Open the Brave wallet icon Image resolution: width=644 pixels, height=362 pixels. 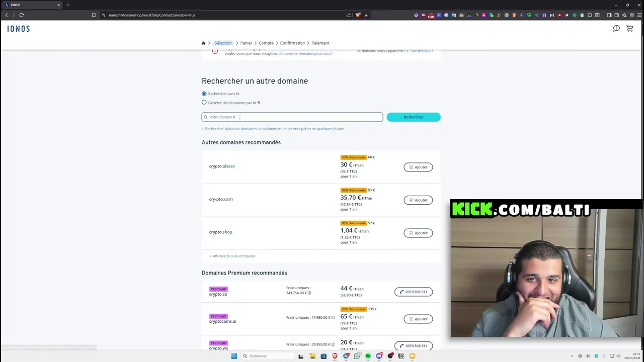[x=617, y=15]
